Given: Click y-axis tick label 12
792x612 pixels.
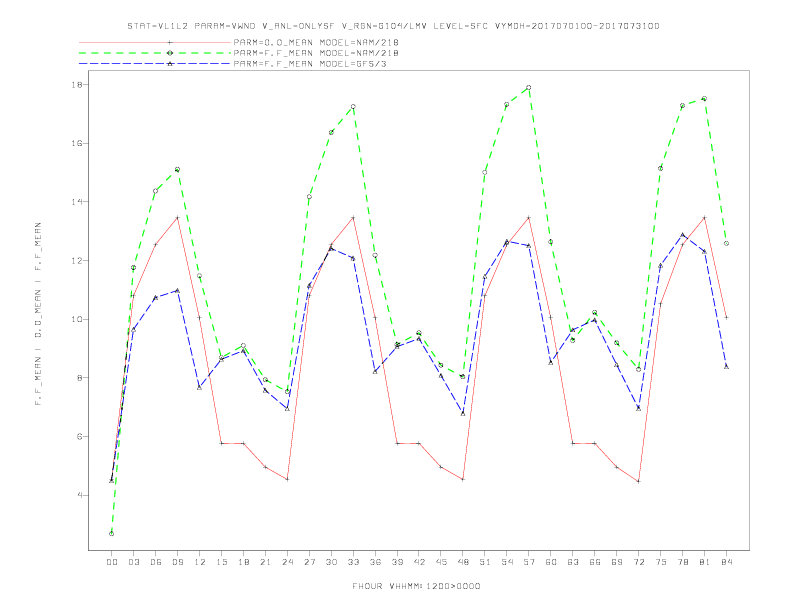Looking at the screenshot, I should coord(77,261).
